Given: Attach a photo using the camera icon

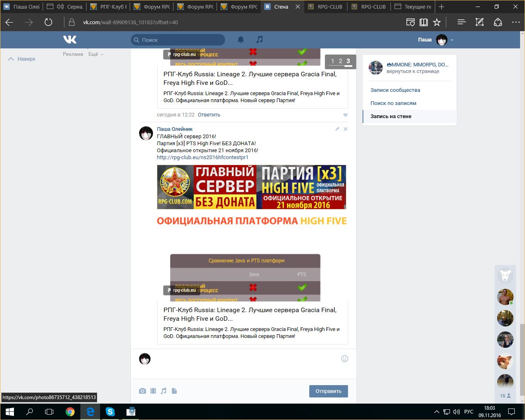Looking at the screenshot, I should pyautogui.click(x=142, y=391).
